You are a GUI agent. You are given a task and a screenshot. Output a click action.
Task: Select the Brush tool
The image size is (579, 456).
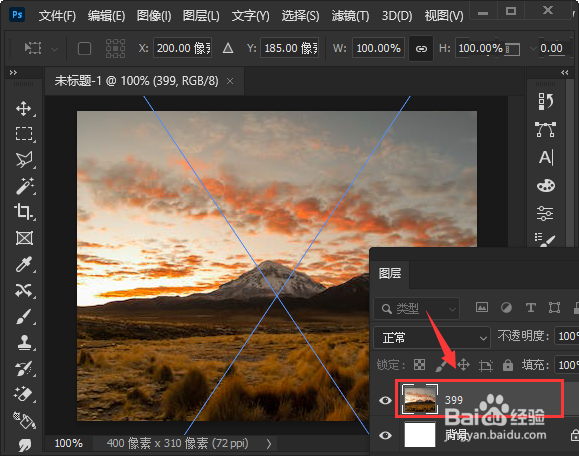tap(24, 317)
